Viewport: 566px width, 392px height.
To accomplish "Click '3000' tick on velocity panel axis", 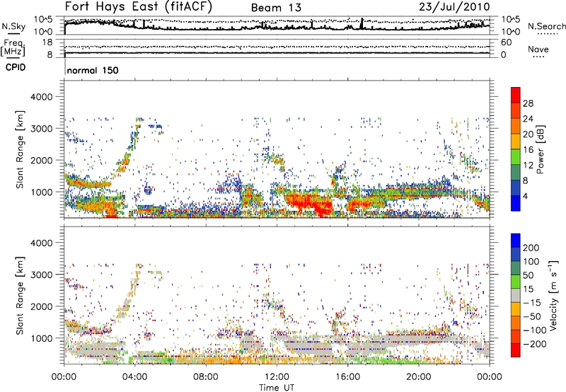I will 42,275.
